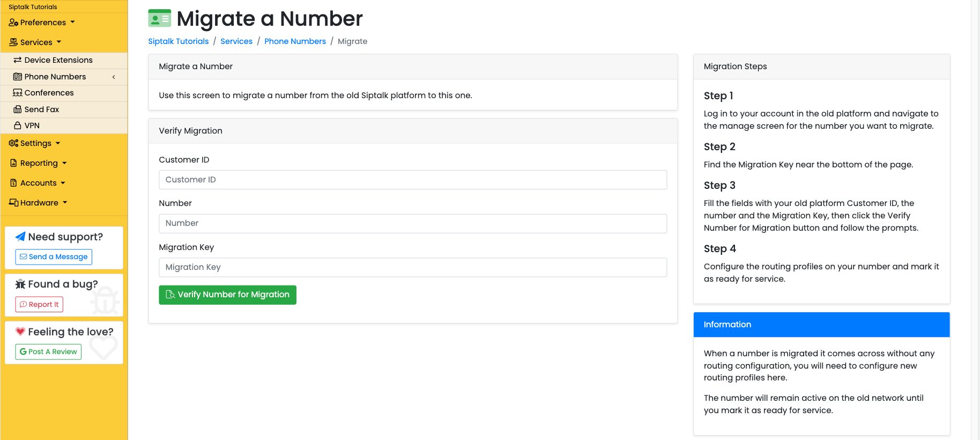Collapse the Services dropdown caret
Screen dimensions: 980x440
(59, 42)
